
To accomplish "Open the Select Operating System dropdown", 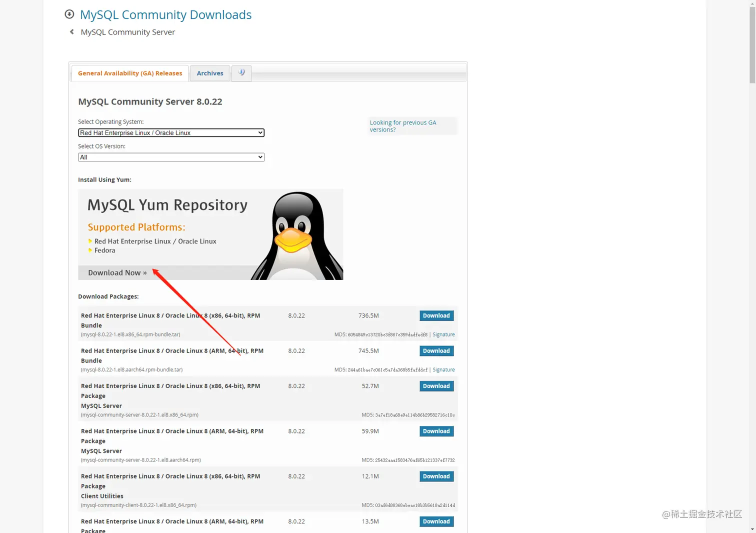I will (171, 132).
